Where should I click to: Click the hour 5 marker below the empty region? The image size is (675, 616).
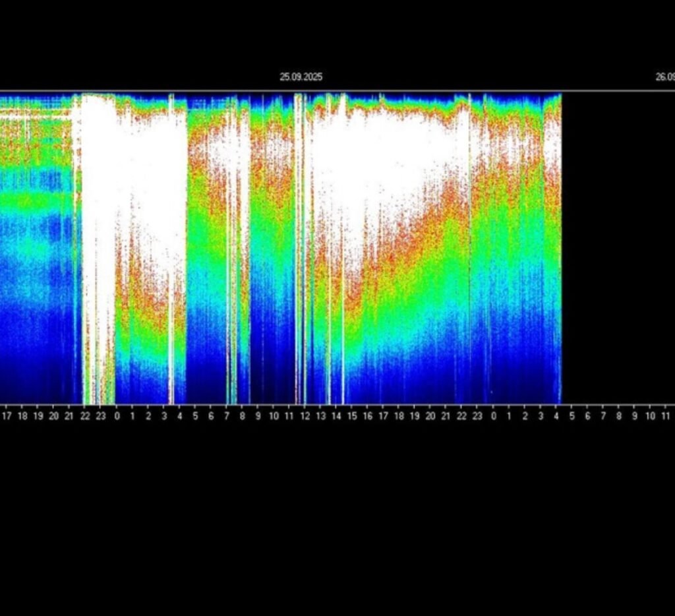coord(572,416)
